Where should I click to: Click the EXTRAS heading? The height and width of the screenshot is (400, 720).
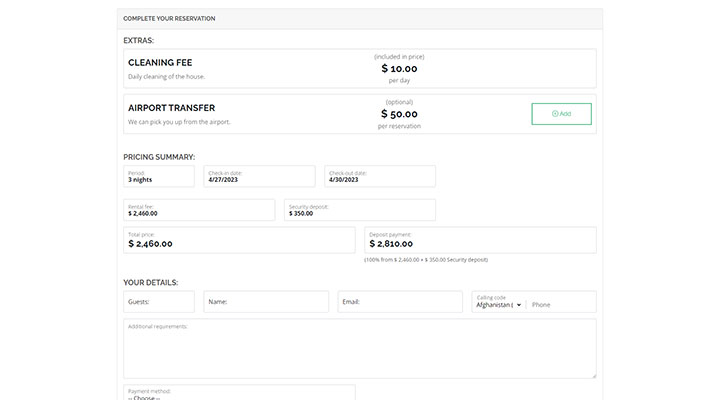[x=139, y=40]
